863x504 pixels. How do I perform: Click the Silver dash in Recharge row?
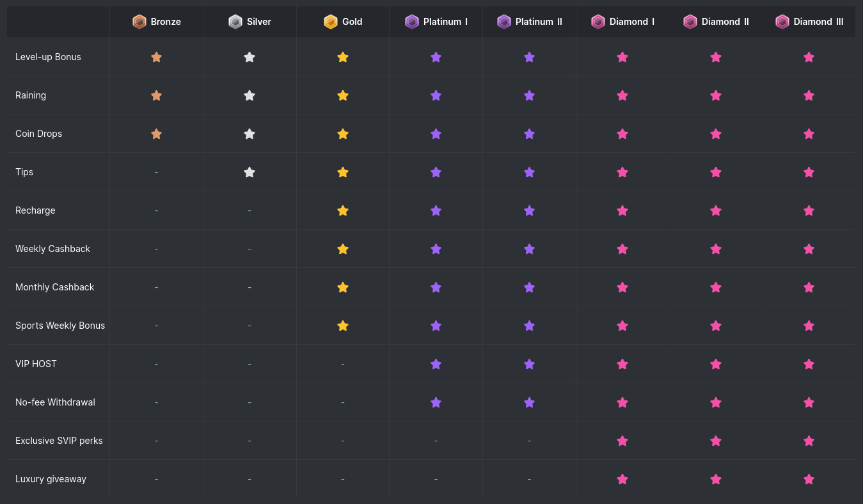coord(249,210)
